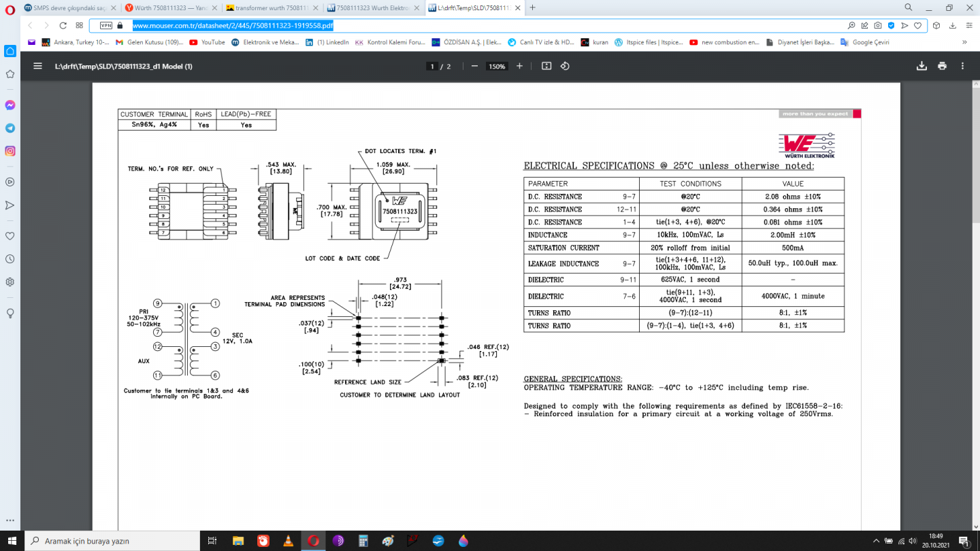This screenshot has height=551, width=980.
Task: Zoom in the PDF with plus button
Action: (x=519, y=66)
